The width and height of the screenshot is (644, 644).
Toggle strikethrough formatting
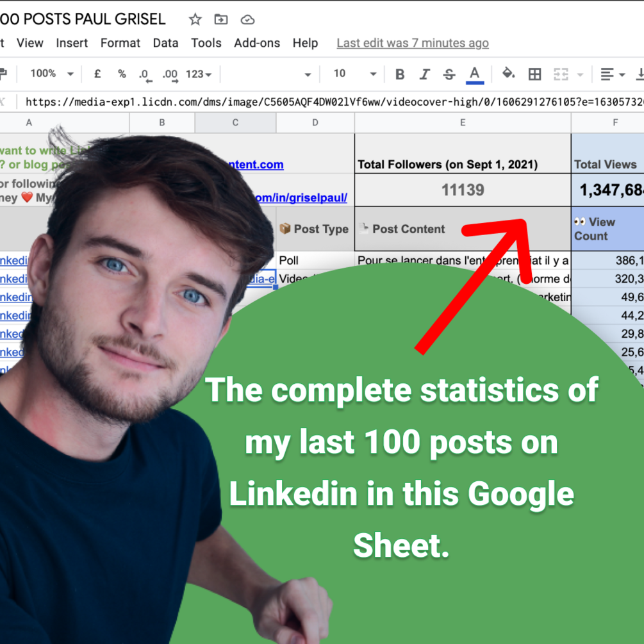(x=449, y=74)
